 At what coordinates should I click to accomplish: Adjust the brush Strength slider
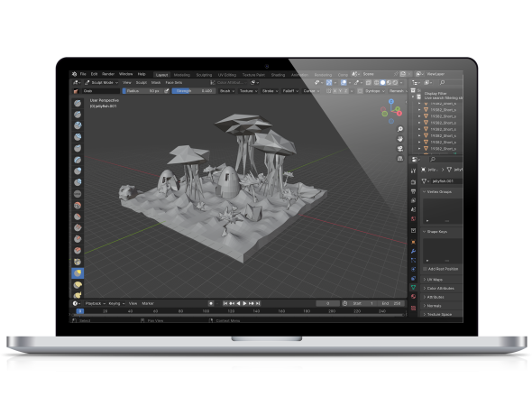pos(194,91)
